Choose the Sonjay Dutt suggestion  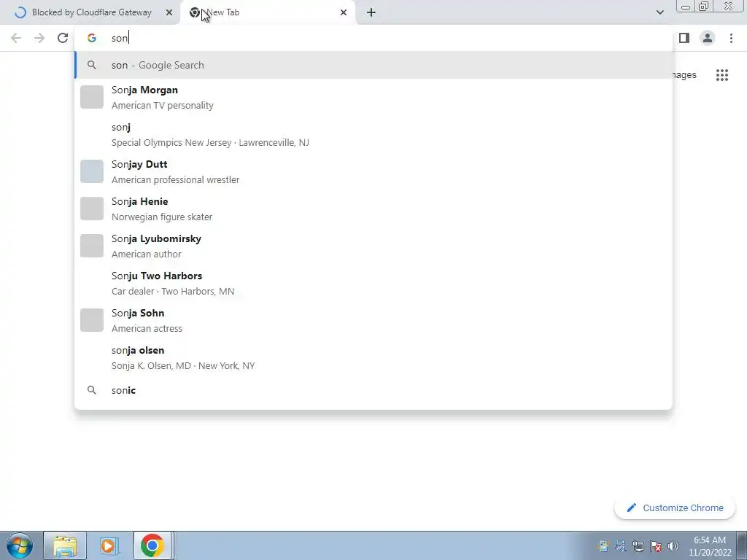[x=373, y=171]
